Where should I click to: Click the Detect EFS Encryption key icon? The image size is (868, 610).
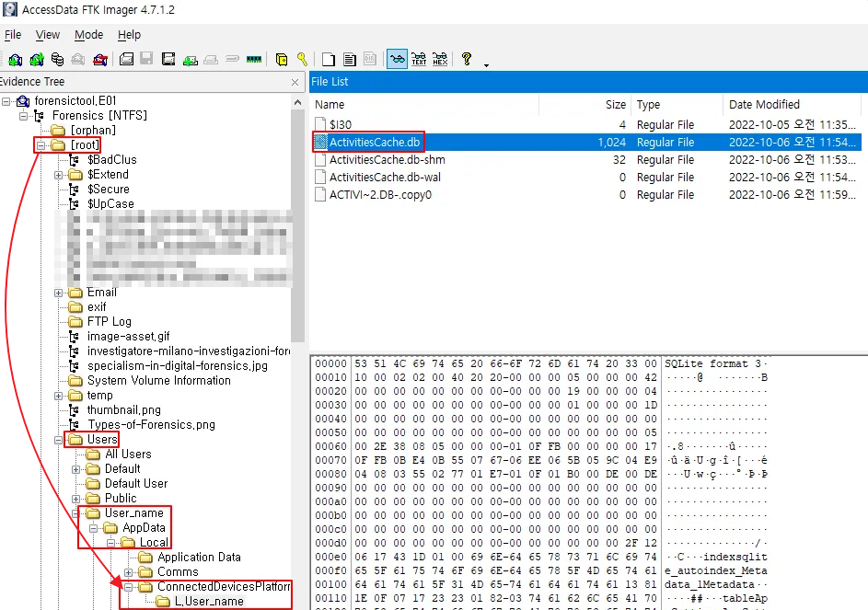tap(302, 59)
